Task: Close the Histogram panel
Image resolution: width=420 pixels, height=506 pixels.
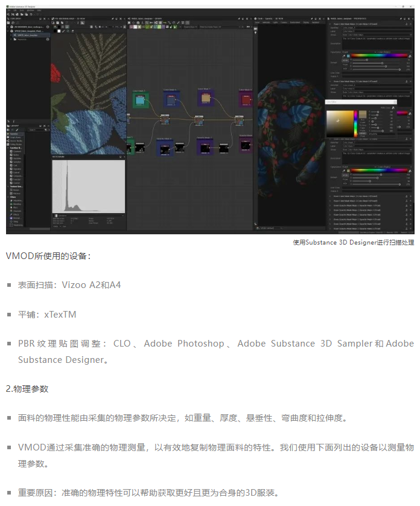Action: point(124,157)
